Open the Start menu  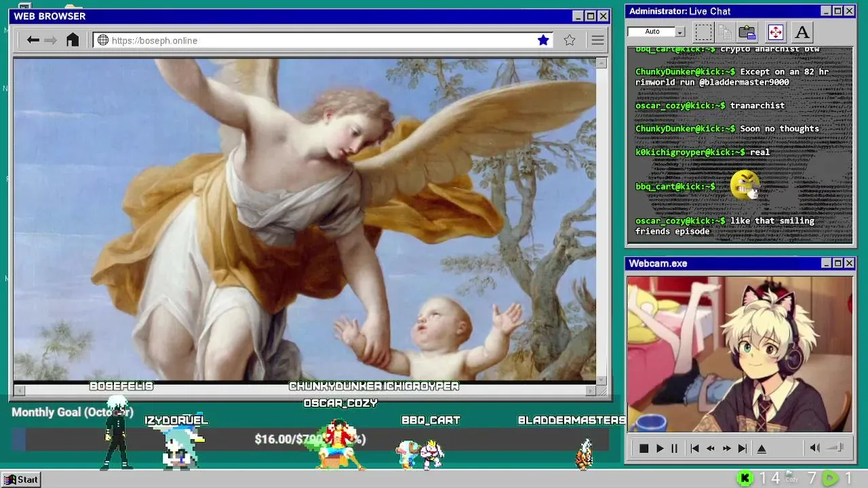[x=22, y=479]
